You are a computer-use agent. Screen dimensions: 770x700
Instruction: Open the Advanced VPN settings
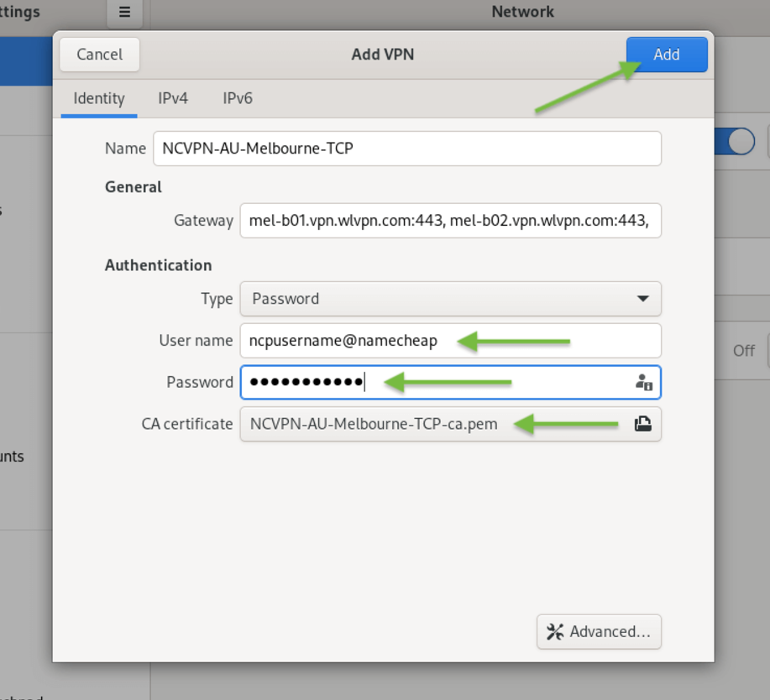(599, 631)
